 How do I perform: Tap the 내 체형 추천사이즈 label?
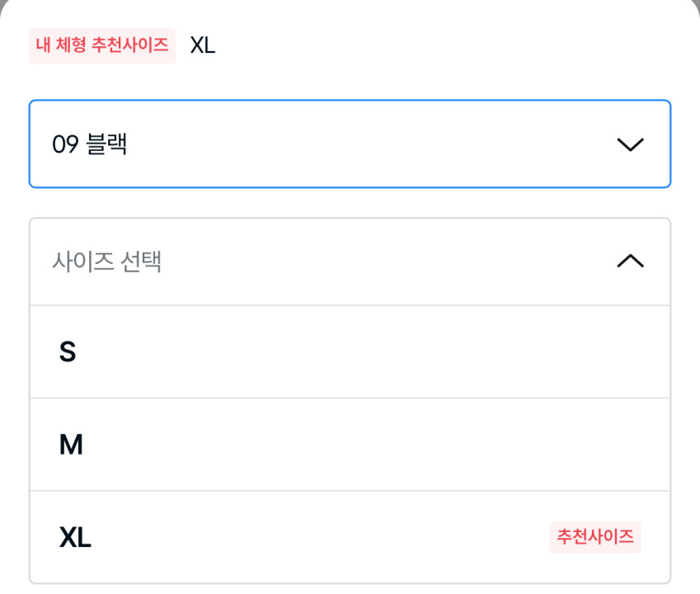coord(102,45)
